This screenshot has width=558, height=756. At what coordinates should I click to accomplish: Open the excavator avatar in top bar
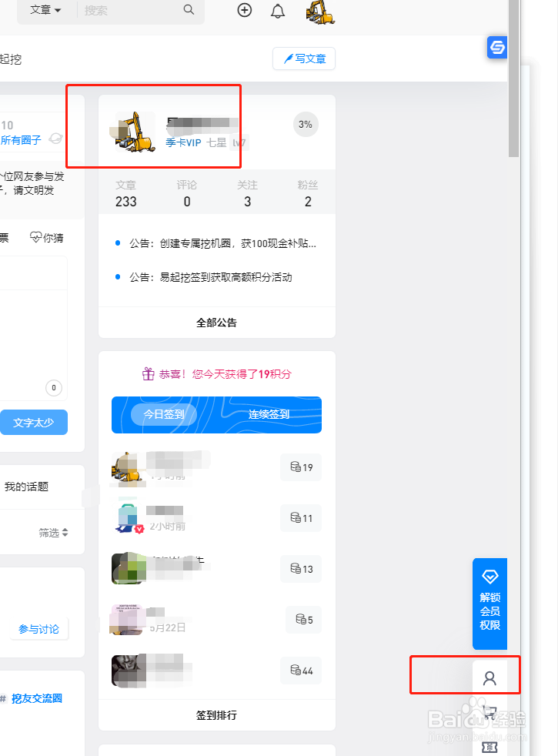320,12
